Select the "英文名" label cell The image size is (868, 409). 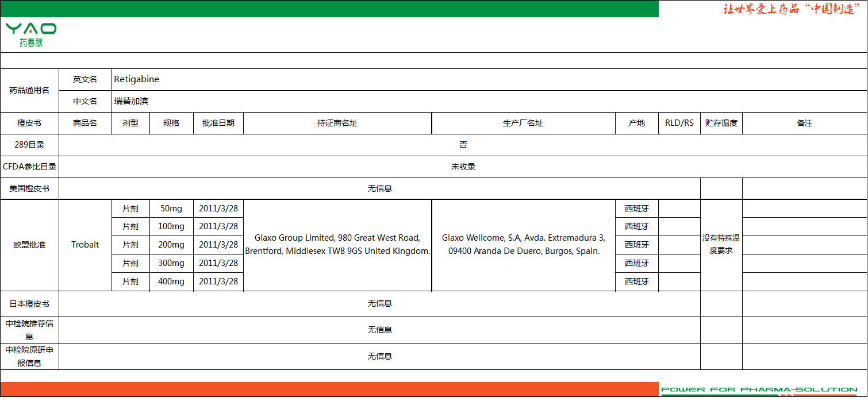point(85,79)
